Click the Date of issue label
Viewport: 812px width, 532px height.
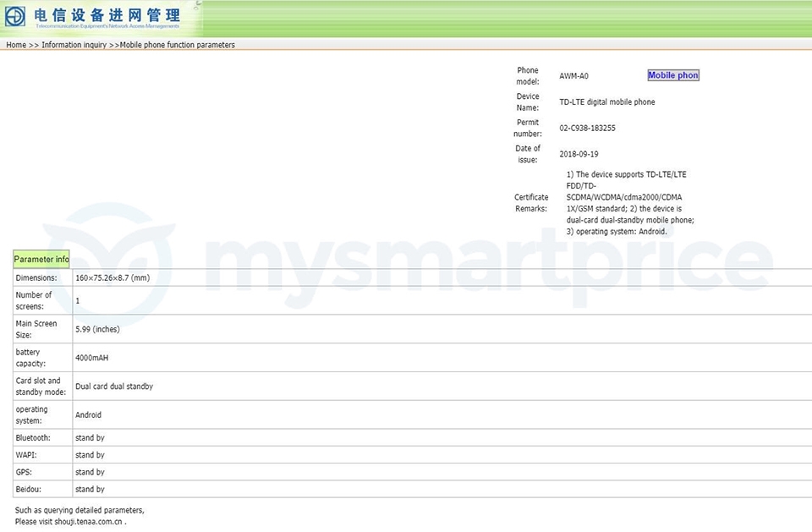tap(528, 154)
